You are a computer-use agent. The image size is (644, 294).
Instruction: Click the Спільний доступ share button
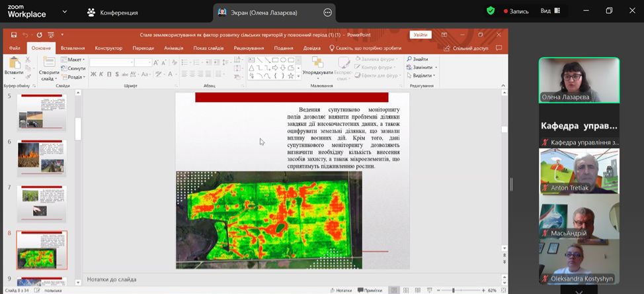coord(466,48)
